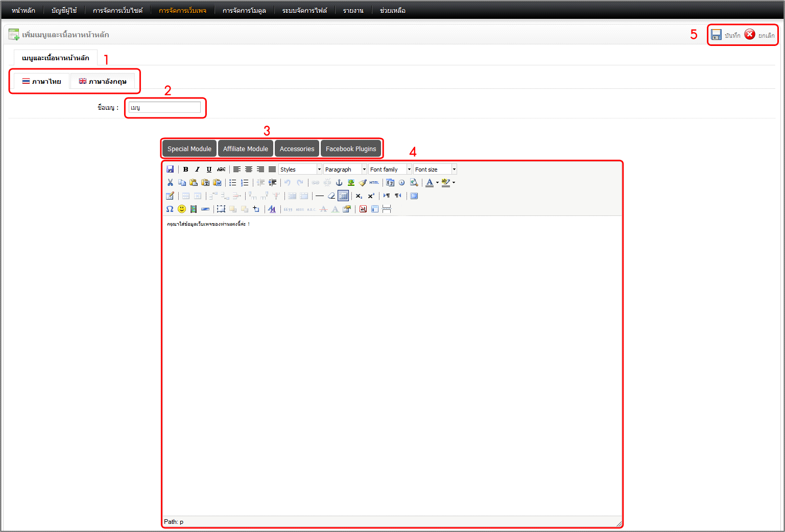The image size is (785, 532).
Task: Paste from Word
Action: pyautogui.click(x=217, y=182)
